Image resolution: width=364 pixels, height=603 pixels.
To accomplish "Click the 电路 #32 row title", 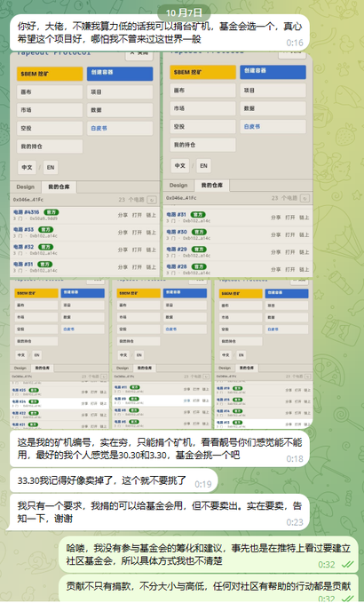I will point(23,247).
